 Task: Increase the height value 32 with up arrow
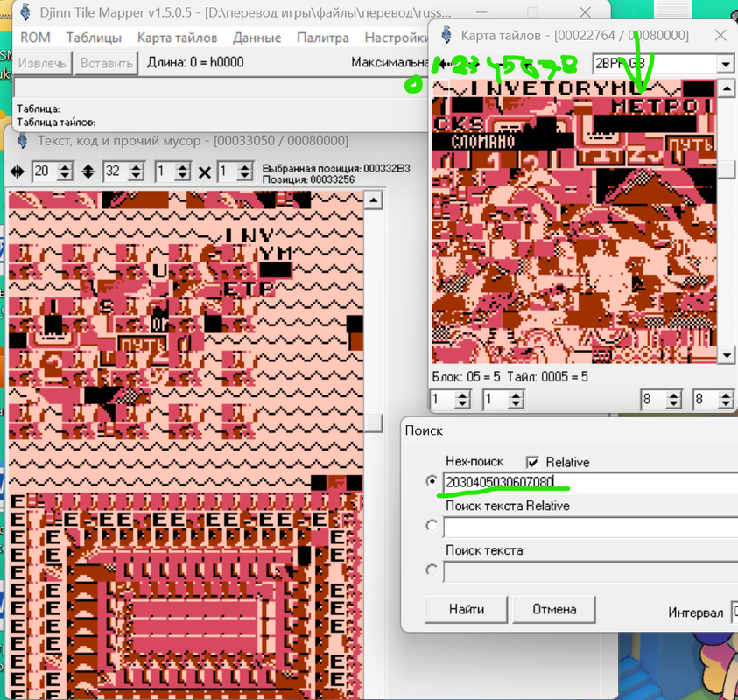[x=136, y=167]
